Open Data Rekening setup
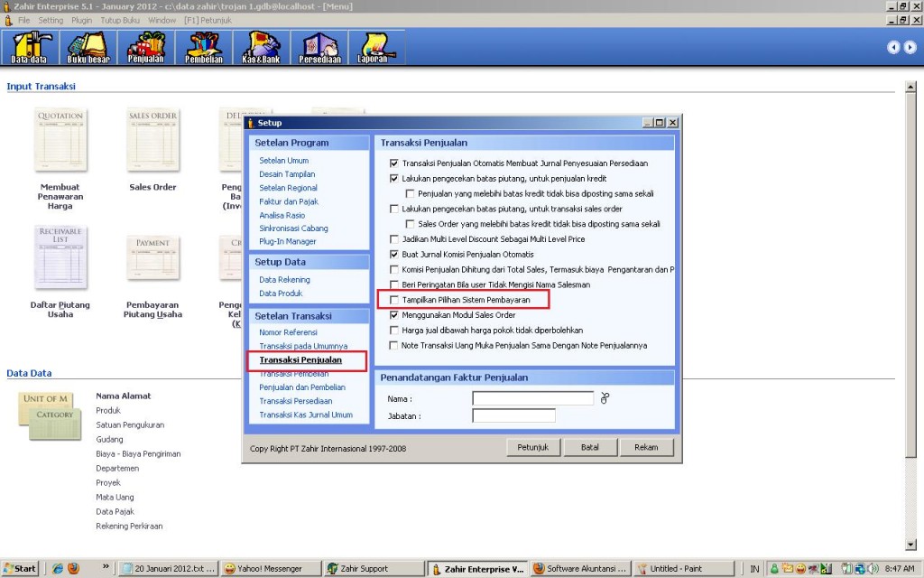The width and height of the screenshot is (924, 578). click(x=284, y=280)
